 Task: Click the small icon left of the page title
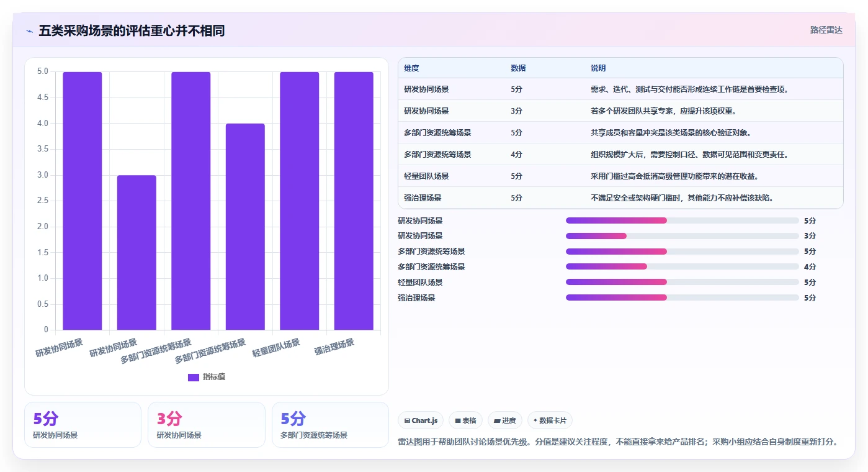[29, 31]
